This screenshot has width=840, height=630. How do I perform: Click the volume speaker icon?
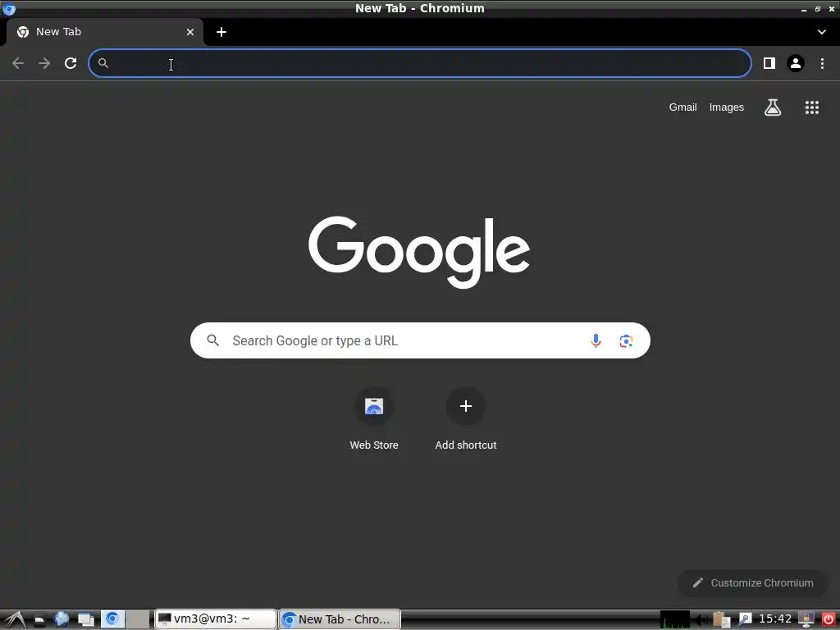pyautogui.click(x=701, y=620)
